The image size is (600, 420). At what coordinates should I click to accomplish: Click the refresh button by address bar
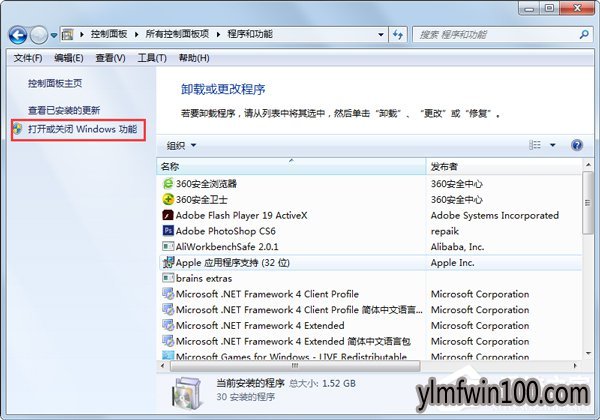coord(398,35)
